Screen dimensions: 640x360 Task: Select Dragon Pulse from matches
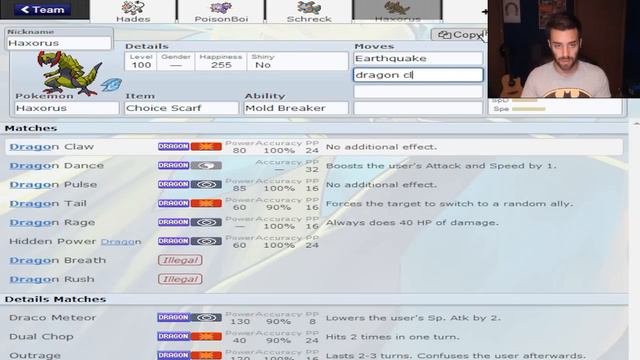point(314,184)
